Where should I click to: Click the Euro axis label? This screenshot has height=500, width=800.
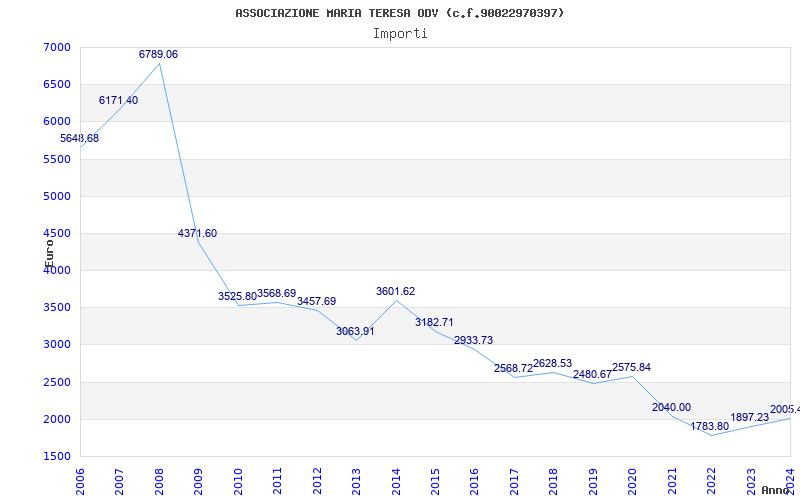pyautogui.click(x=49, y=254)
